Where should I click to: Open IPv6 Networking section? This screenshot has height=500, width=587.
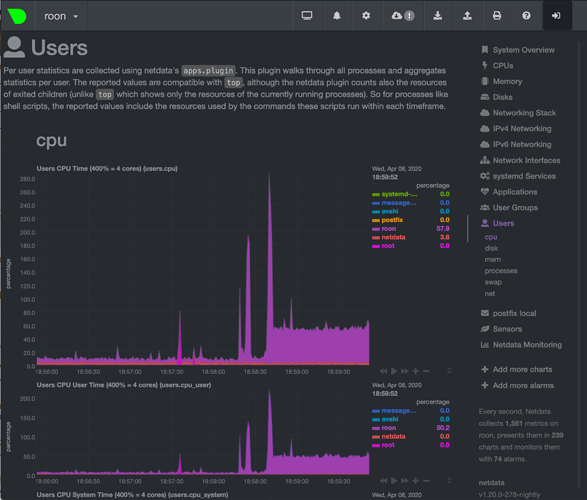tap(515, 144)
